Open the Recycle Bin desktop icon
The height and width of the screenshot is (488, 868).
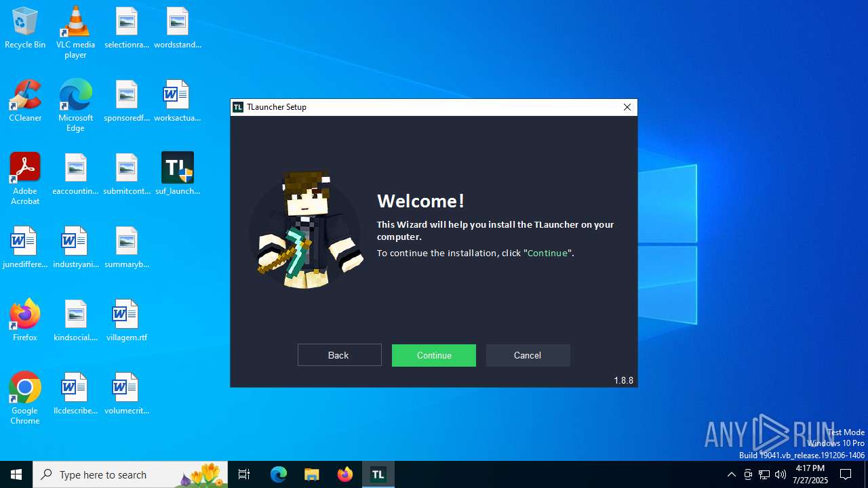(x=25, y=28)
